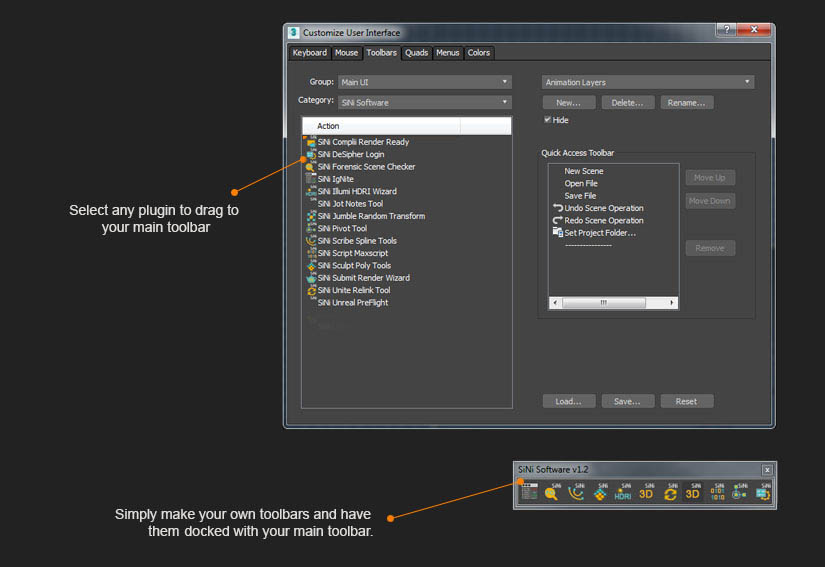Open the Group dropdown showing Main UI
The height and width of the screenshot is (567, 825).
(425, 82)
